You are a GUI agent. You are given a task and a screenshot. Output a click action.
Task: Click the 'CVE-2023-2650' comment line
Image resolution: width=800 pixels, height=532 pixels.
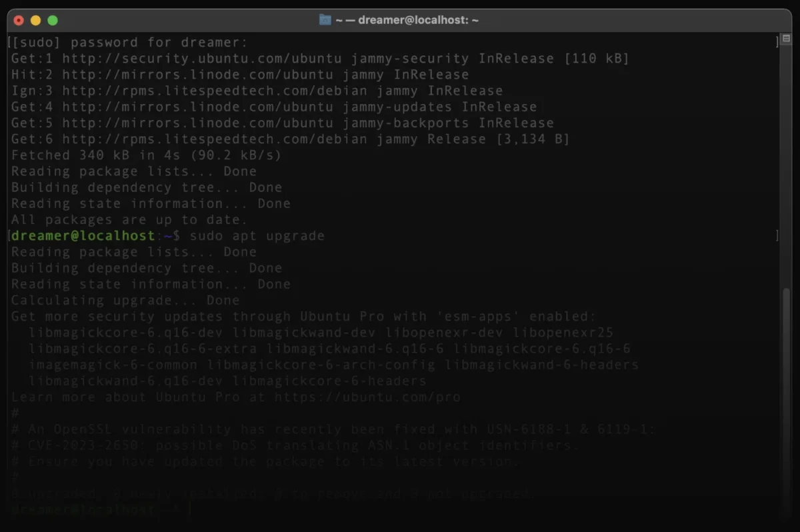pos(295,445)
